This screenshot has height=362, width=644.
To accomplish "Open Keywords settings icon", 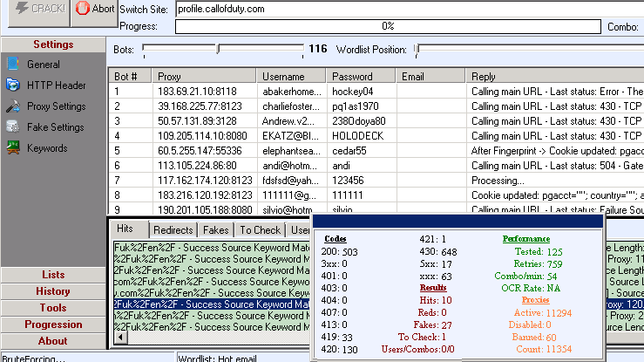I will 13,147.
